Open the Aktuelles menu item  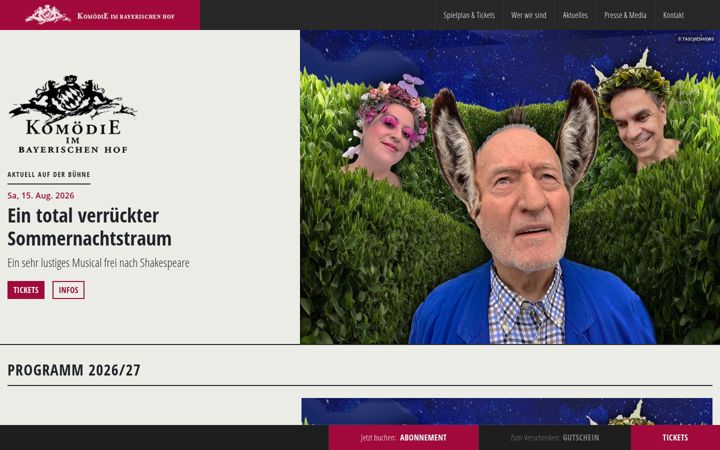coord(575,15)
